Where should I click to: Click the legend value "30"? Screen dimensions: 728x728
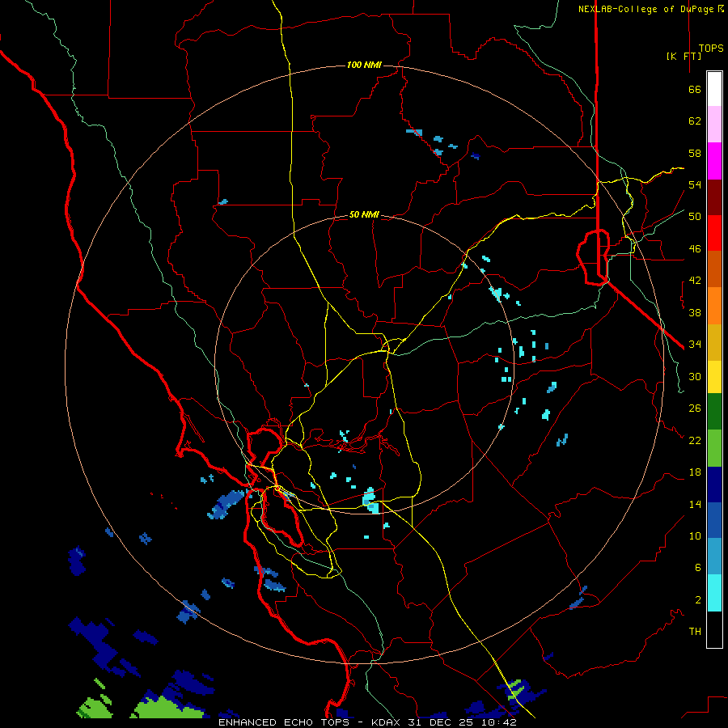[x=695, y=376]
